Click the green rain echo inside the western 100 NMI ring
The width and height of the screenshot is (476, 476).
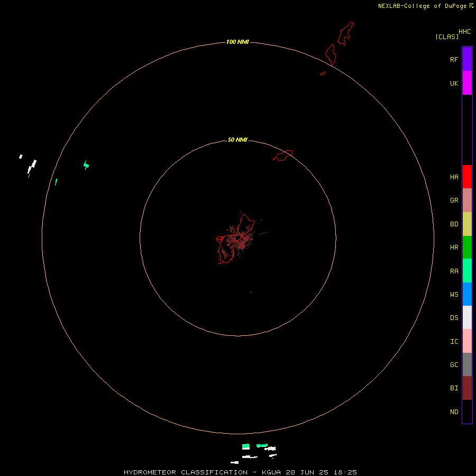pos(86,165)
